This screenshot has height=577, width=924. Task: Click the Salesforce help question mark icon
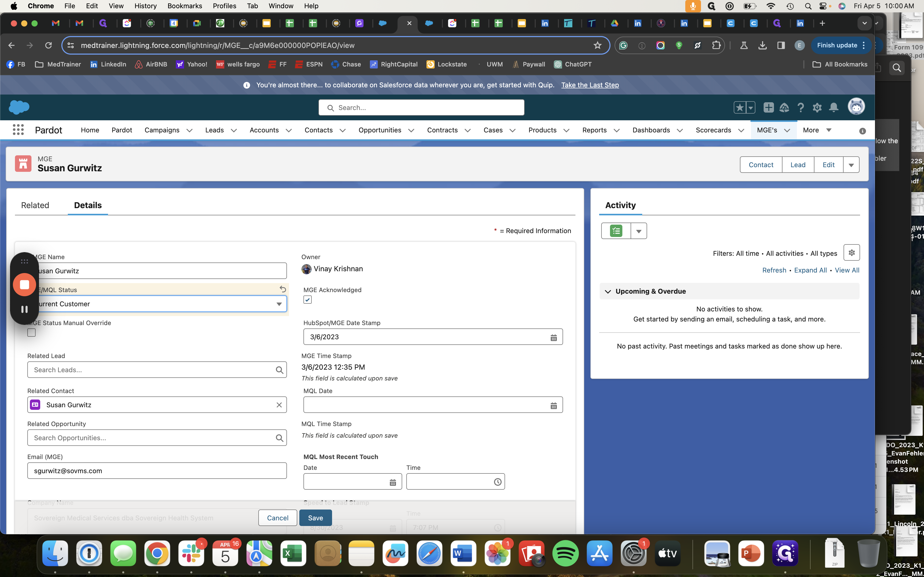tap(800, 108)
